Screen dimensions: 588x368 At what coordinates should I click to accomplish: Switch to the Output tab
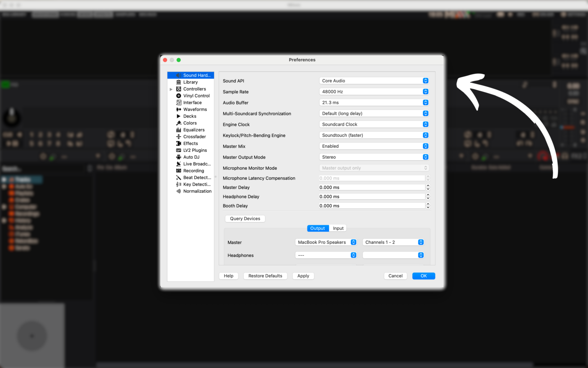click(x=317, y=228)
